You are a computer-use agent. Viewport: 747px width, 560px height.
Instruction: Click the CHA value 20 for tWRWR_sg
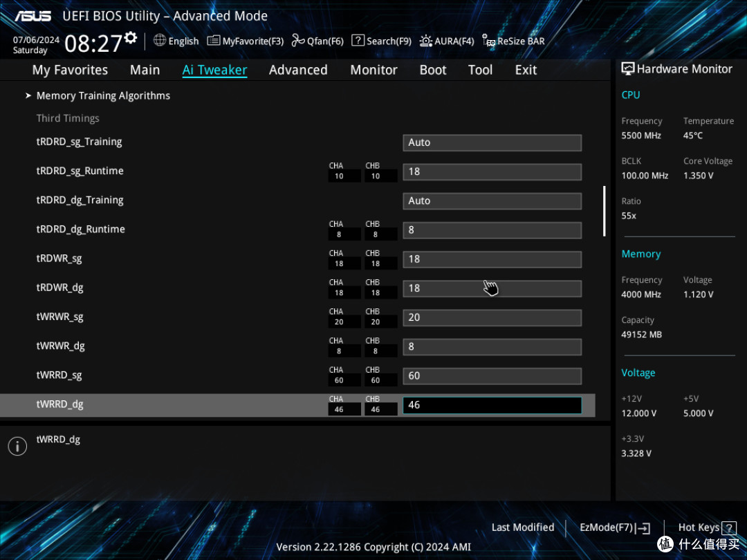point(339,322)
